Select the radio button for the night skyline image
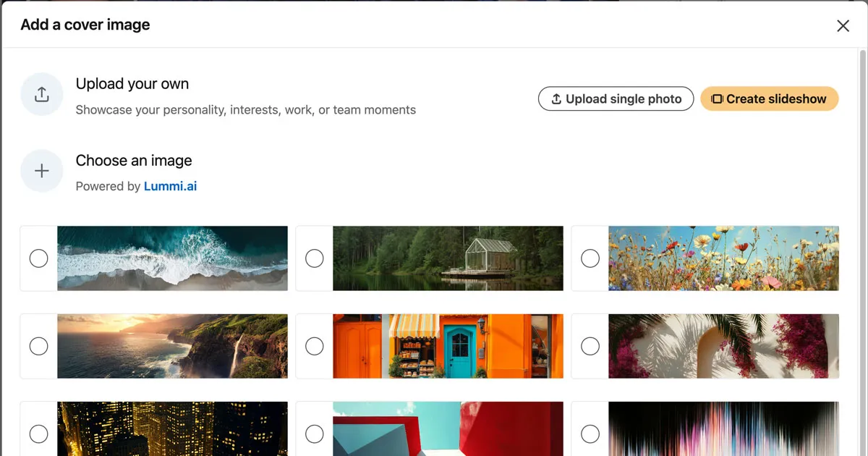Viewport: 868px width, 456px height. click(39, 434)
